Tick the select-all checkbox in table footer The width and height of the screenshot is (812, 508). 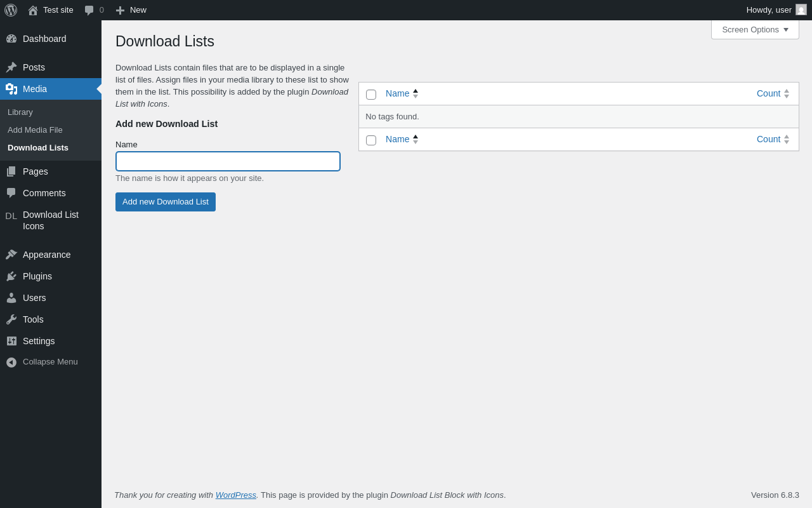coord(371,140)
